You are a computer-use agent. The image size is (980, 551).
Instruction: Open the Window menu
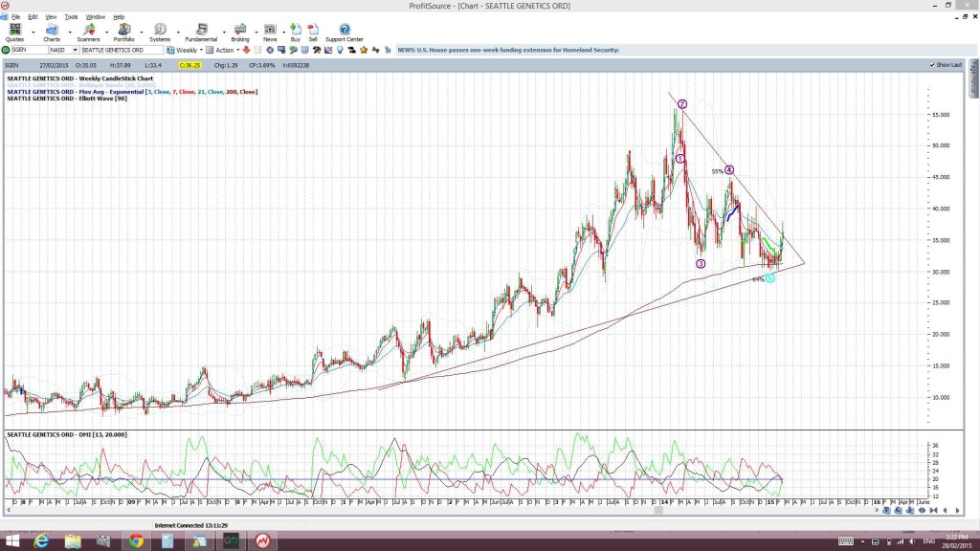(95, 17)
